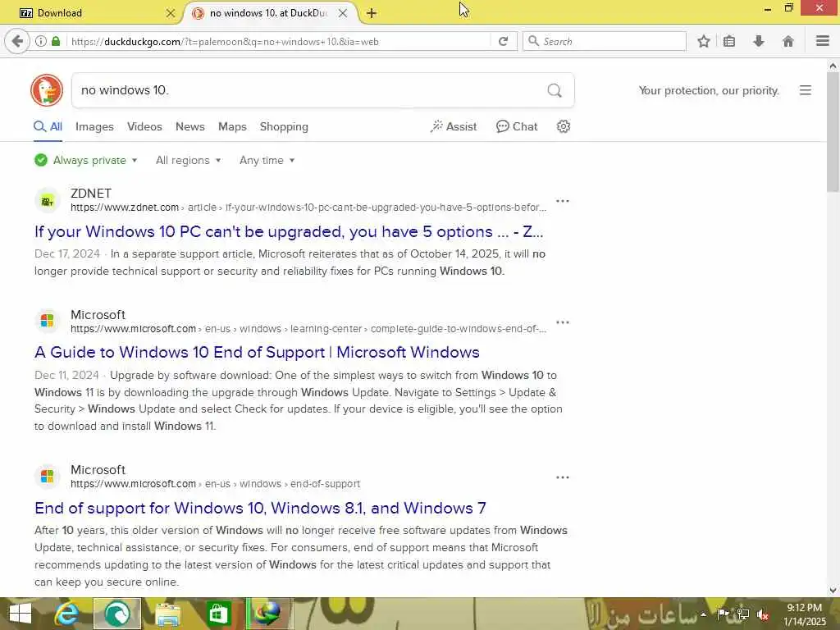Click 'Dec 17, 2024' result date
The image size is (840, 630).
[67, 254]
